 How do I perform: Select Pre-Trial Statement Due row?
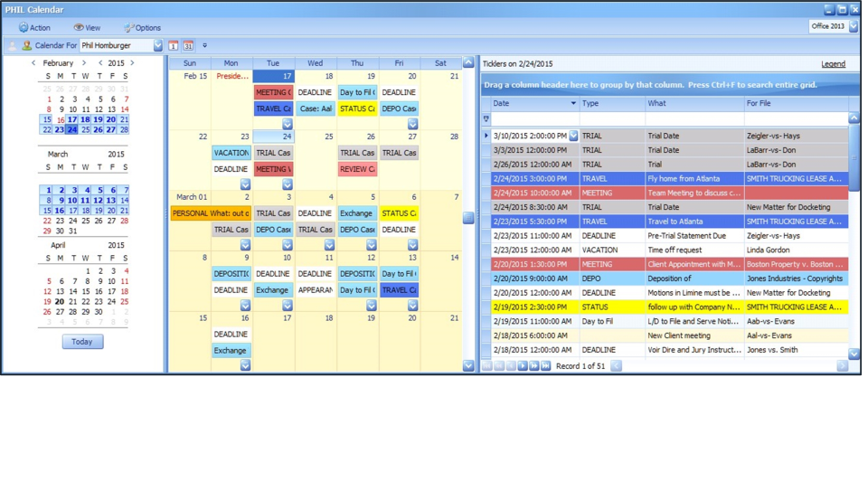pos(669,236)
